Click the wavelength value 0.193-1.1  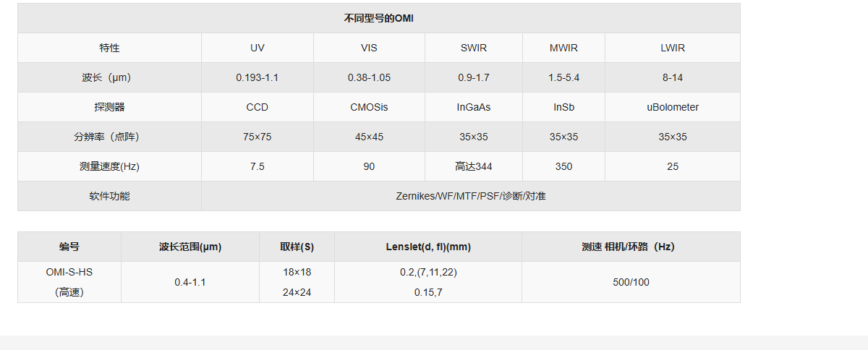pyautogui.click(x=257, y=77)
